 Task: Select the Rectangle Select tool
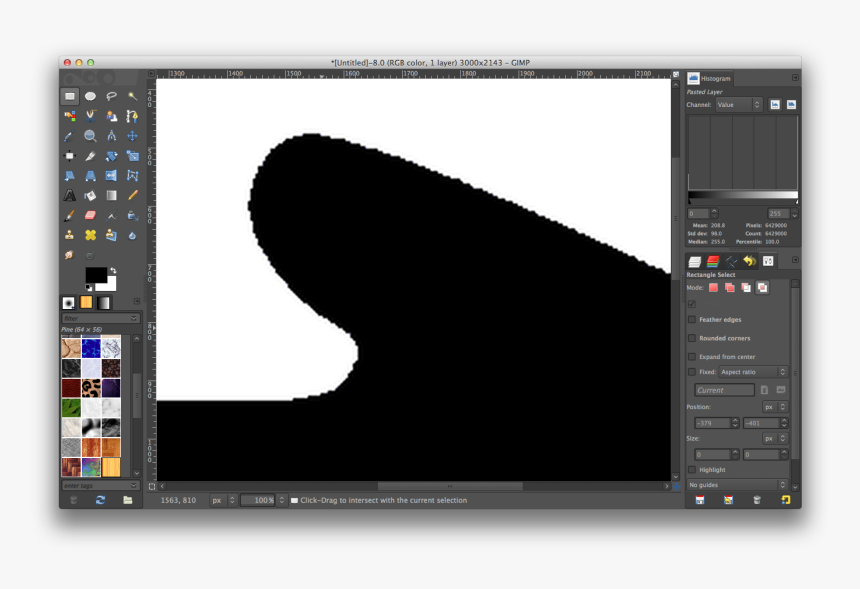pos(70,95)
